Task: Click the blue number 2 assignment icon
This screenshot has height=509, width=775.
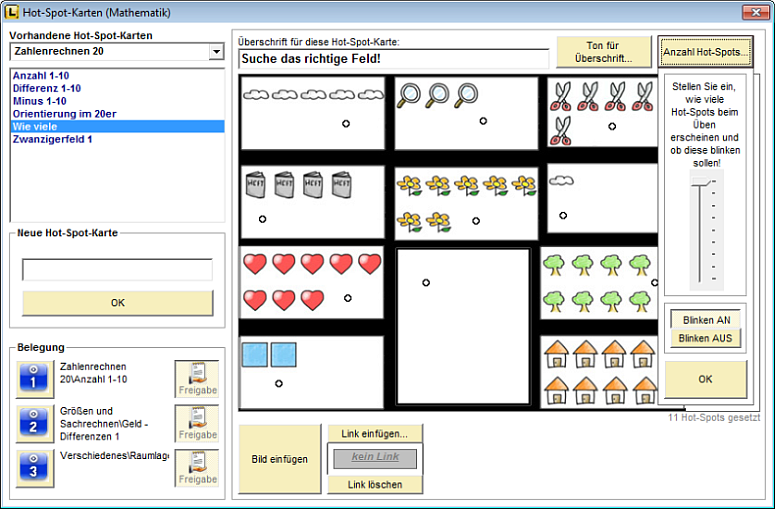Action: [x=34, y=424]
